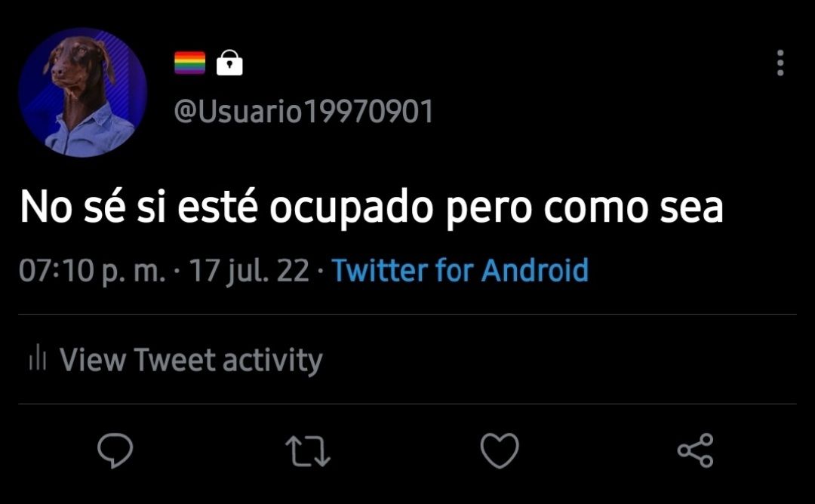Click the 07:10 p. m. timestamp
This screenshot has height=504, width=815.
pyautogui.click(x=92, y=271)
